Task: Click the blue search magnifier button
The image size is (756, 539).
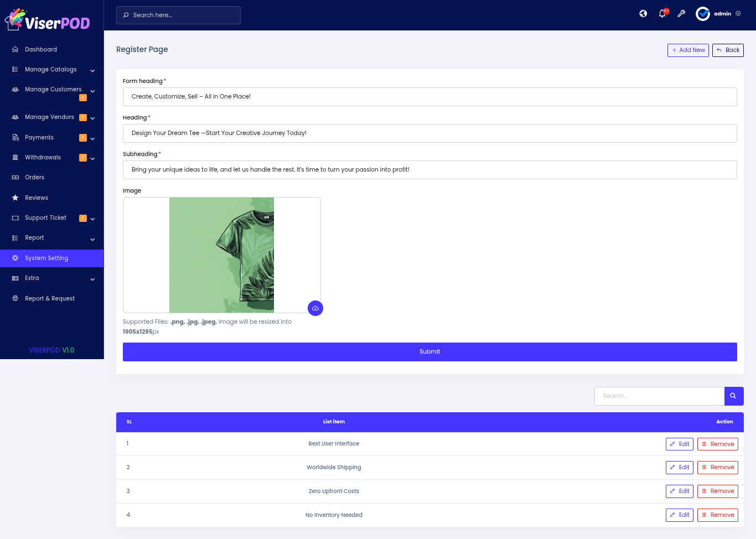Action: 733,396
